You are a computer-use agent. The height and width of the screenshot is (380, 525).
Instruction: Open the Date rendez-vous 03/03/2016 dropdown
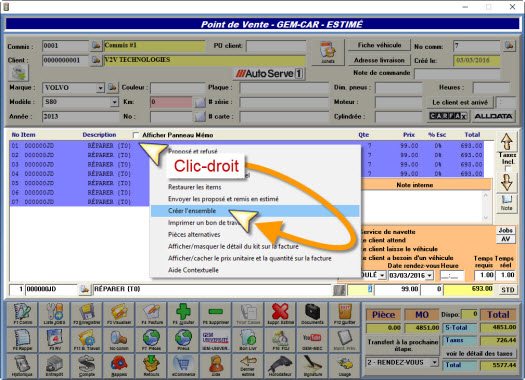(x=430, y=276)
